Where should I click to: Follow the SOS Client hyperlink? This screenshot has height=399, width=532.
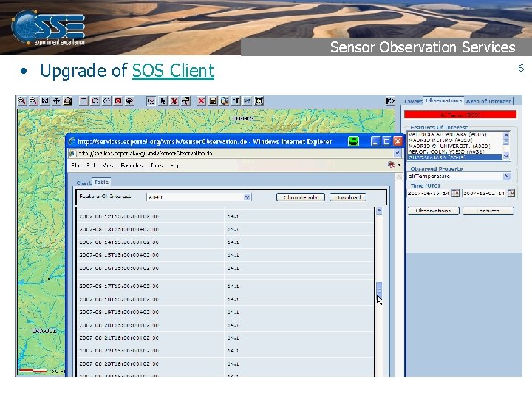173,71
